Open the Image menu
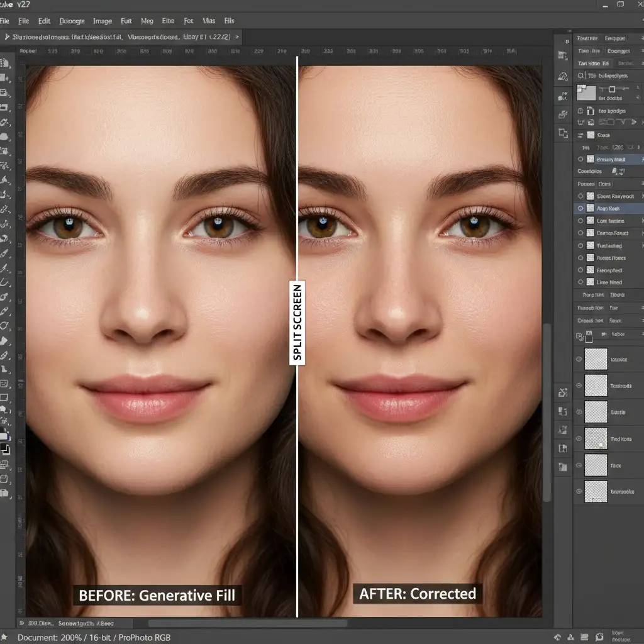 102,21
